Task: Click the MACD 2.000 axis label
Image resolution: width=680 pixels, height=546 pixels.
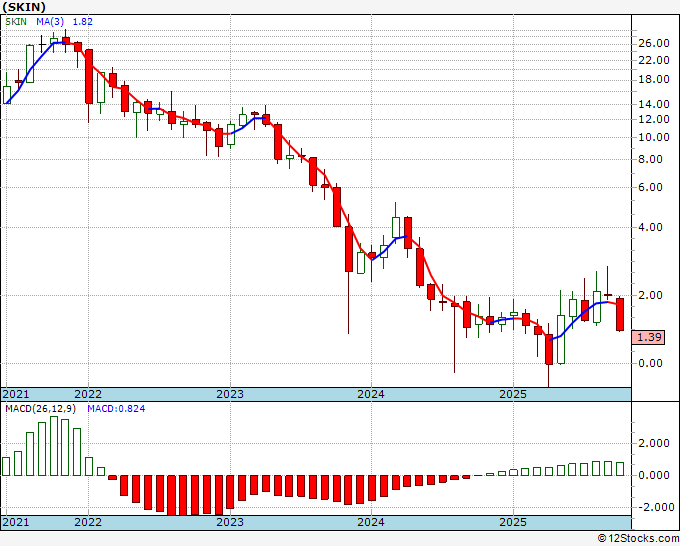Action: tap(654, 443)
